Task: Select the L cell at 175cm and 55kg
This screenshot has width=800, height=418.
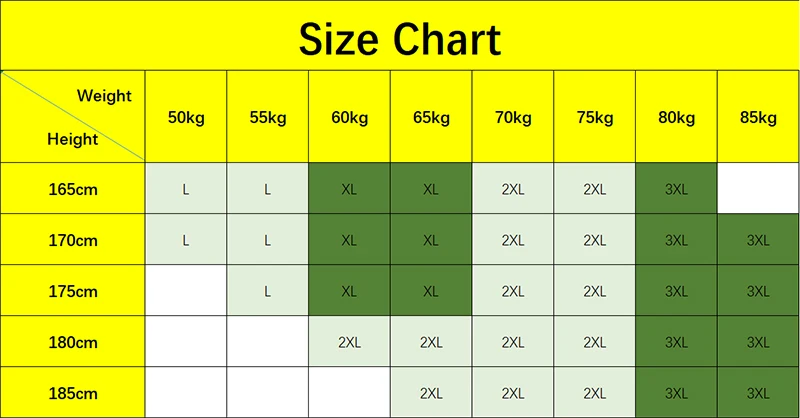Action: (267, 290)
